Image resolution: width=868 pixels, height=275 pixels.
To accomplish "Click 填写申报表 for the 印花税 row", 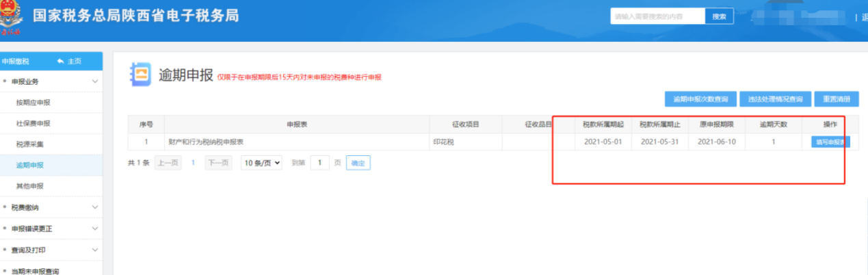I will (830, 142).
